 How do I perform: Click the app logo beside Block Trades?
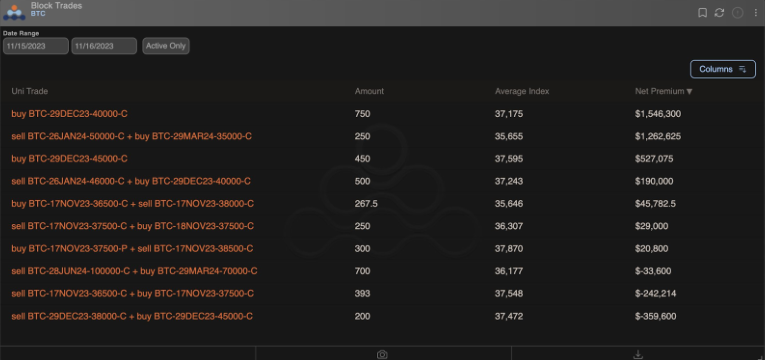click(14, 13)
